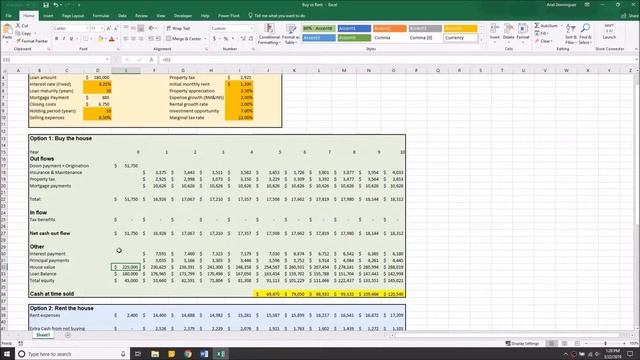Apply Accounting dollar number format

coord(214,39)
